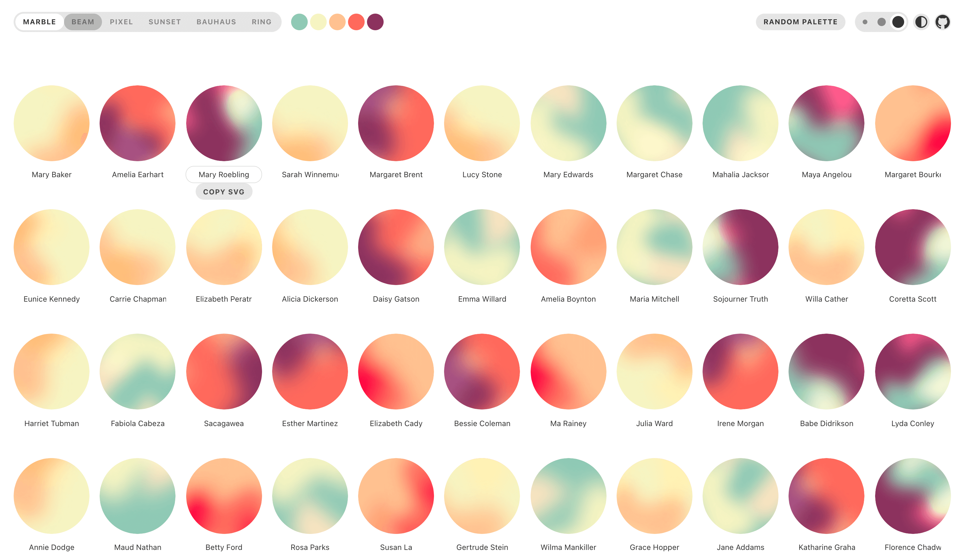Image resolution: width=967 pixels, height=560 pixels.
Task: Pick the pale yellow palette swatch
Action: pos(318,22)
